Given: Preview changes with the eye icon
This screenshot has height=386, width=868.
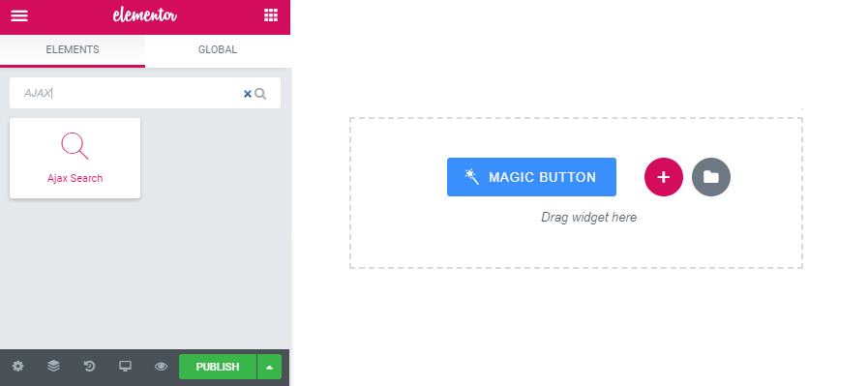Looking at the screenshot, I should [161, 367].
